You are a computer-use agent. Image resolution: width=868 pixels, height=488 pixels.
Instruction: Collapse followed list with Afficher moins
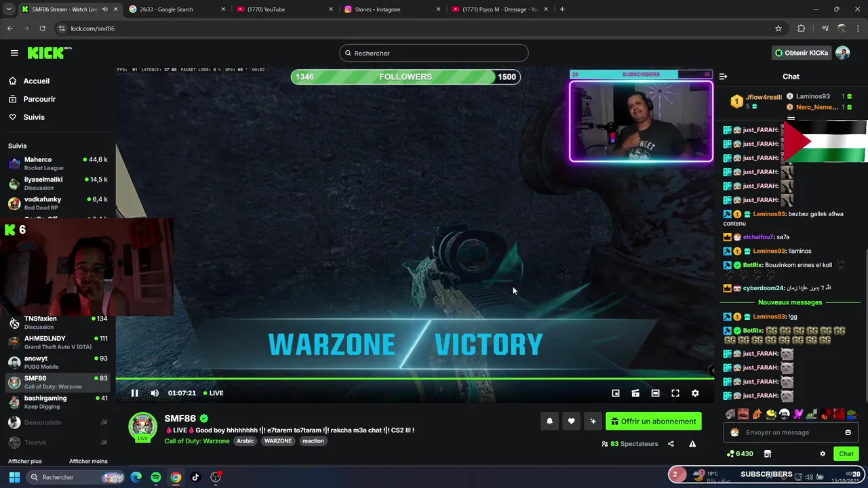coord(88,462)
